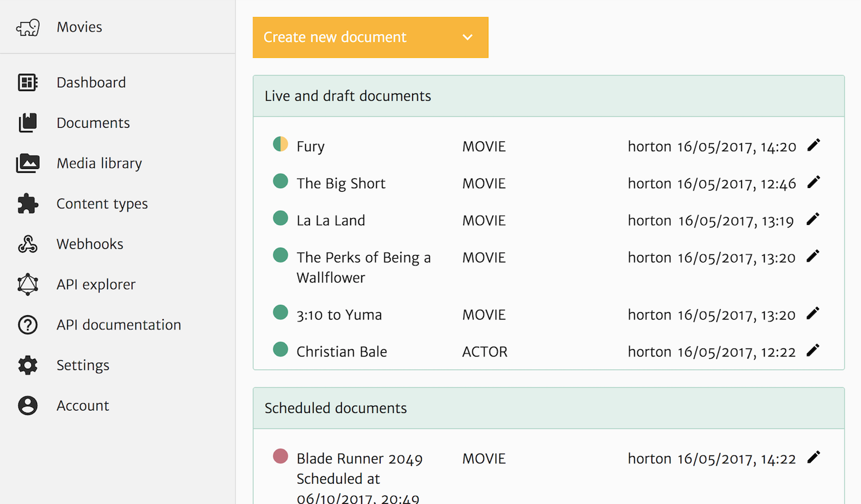Click Fury's half green half yellow status dot

(x=280, y=144)
